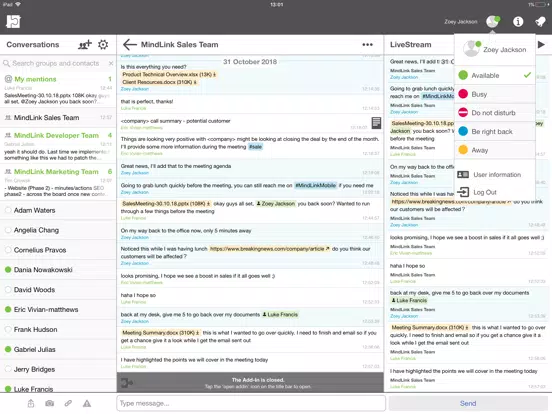Select contact Gabriel Julias

tap(58, 349)
